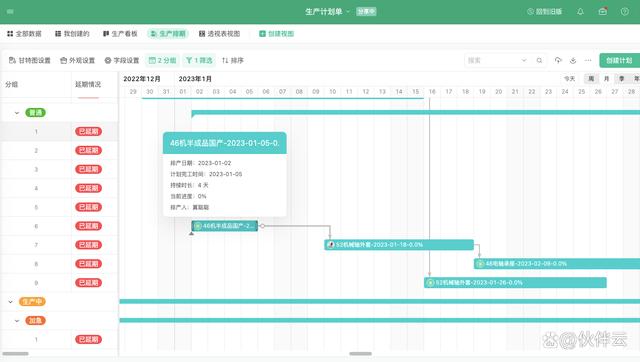Screen dimensions: 640x362
Task: Click the cloud upload import icon
Action: (558, 60)
